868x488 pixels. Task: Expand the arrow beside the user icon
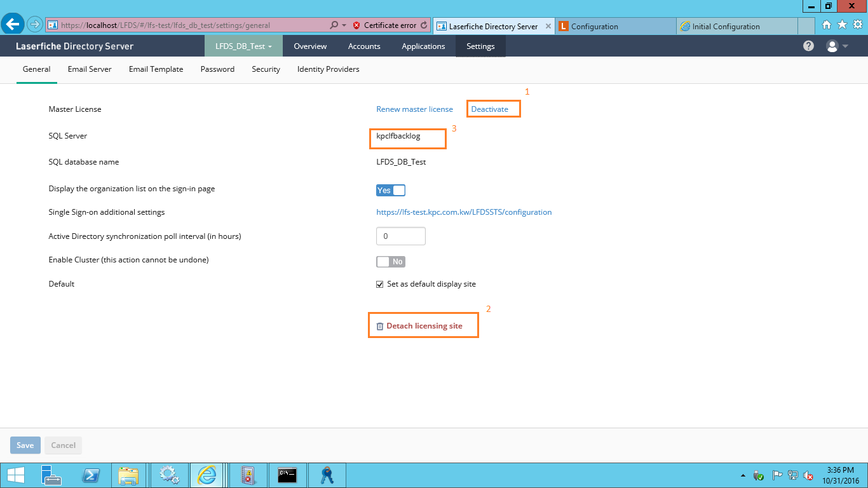pos(845,46)
